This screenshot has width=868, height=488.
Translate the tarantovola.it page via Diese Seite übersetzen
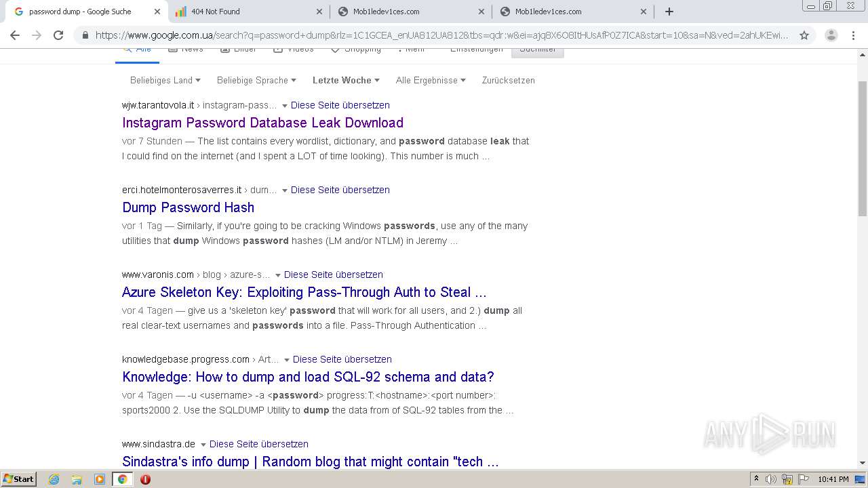(340, 105)
